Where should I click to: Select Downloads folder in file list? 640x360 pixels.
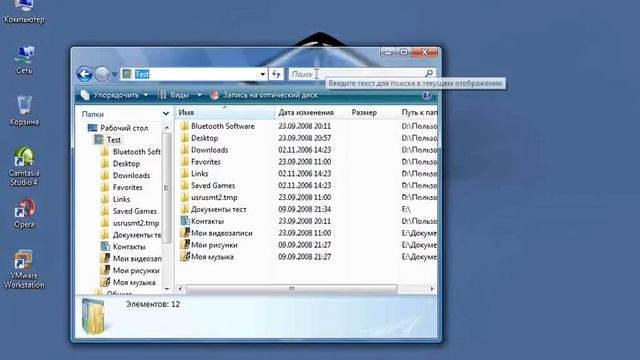[x=204, y=150]
